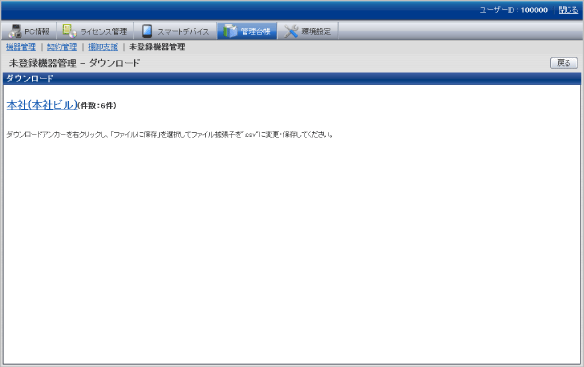The height and width of the screenshot is (367, 584).
Task: Open the 棚卸支援 submenu link
Action: pyautogui.click(x=103, y=47)
